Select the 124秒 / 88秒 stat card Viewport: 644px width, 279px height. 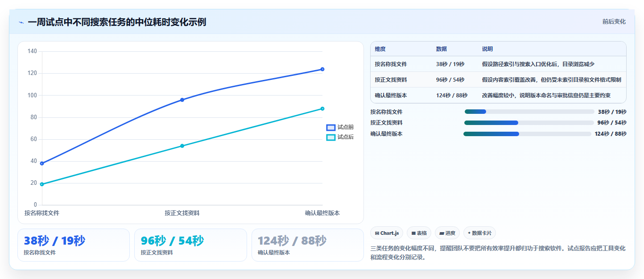tap(308, 245)
